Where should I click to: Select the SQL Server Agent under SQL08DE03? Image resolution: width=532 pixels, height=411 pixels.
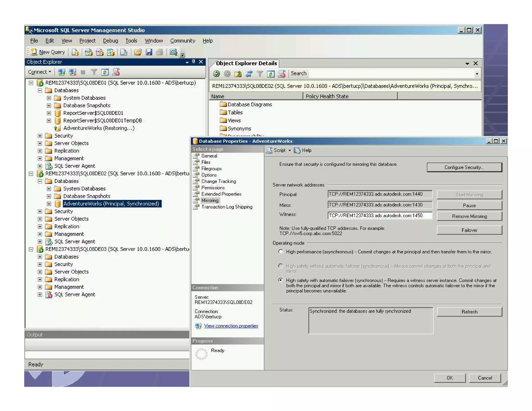[75, 295]
